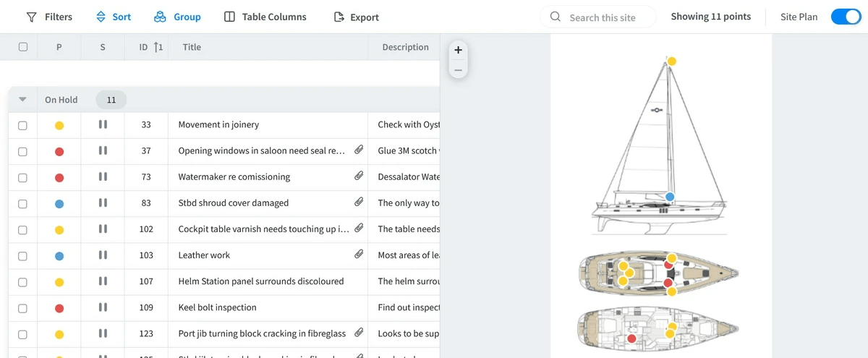Open attachment on Watermaker re comissioning row

(x=359, y=176)
